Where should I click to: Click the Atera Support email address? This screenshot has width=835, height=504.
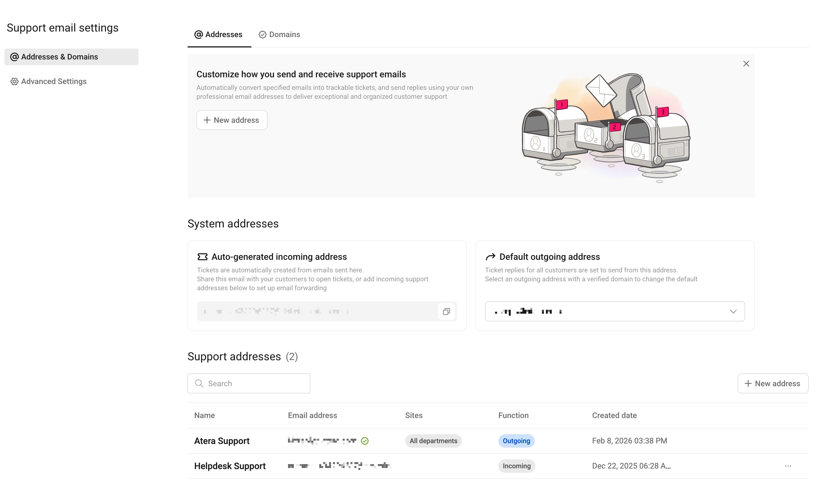(x=322, y=441)
